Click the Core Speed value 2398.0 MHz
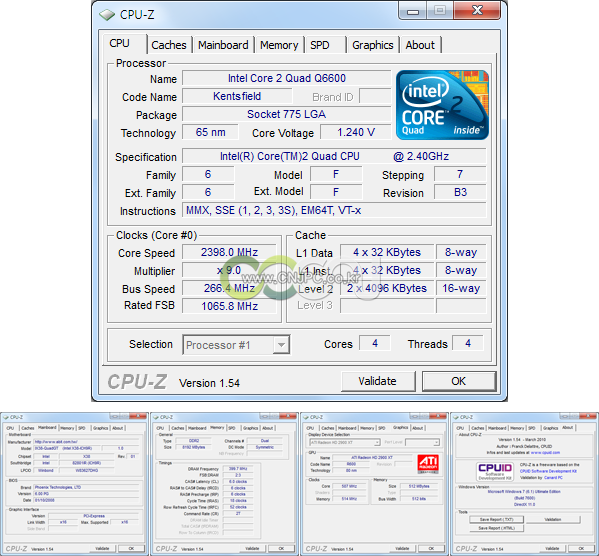The width and height of the screenshot is (599, 556). point(229,252)
